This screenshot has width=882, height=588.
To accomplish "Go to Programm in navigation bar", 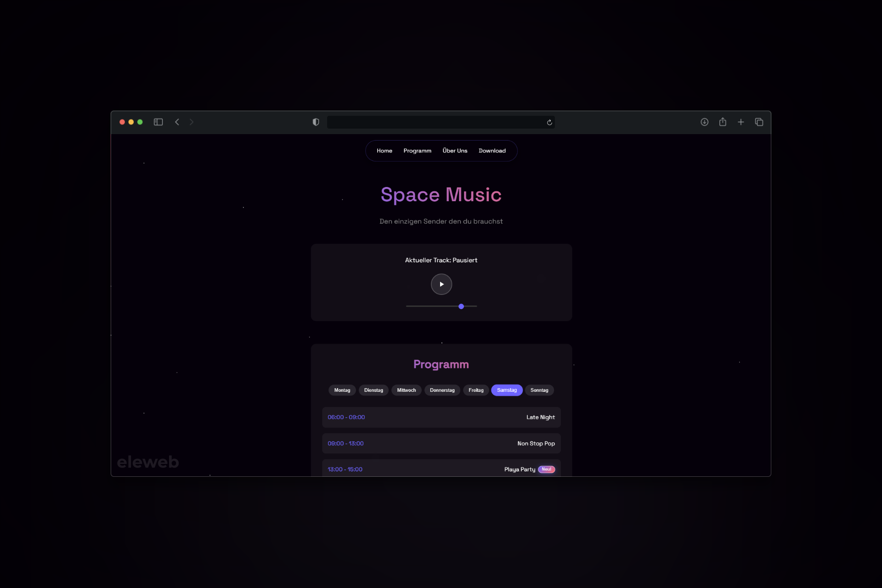I will [417, 151].
